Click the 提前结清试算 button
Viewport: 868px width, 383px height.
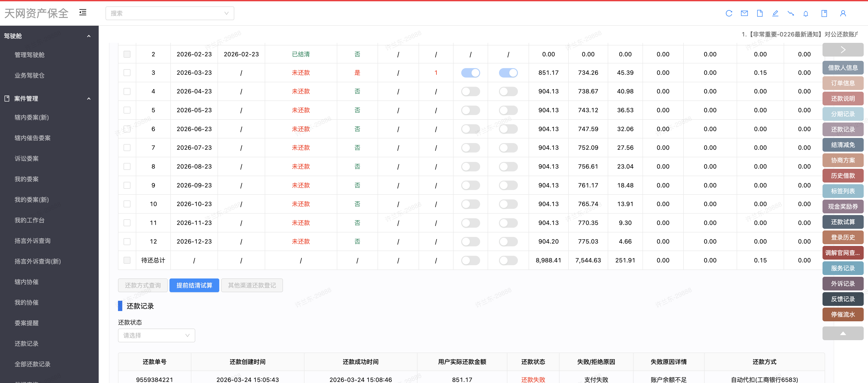pos(194,285)
